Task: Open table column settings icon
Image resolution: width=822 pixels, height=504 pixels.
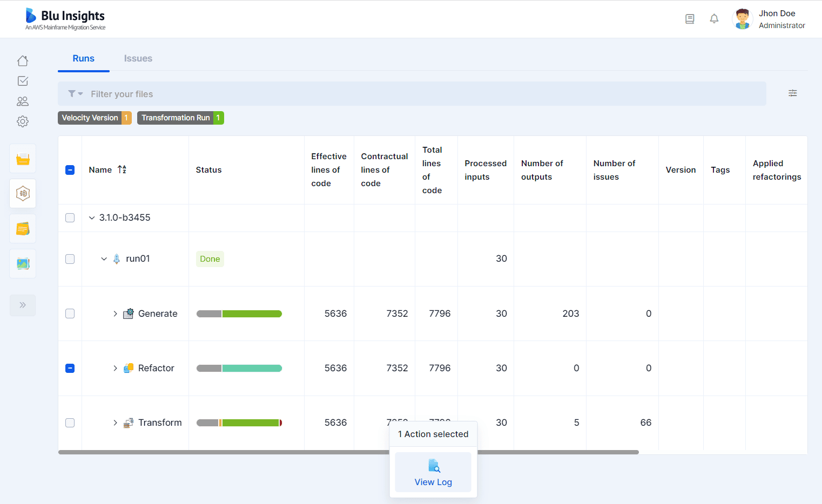Action: 792,93
